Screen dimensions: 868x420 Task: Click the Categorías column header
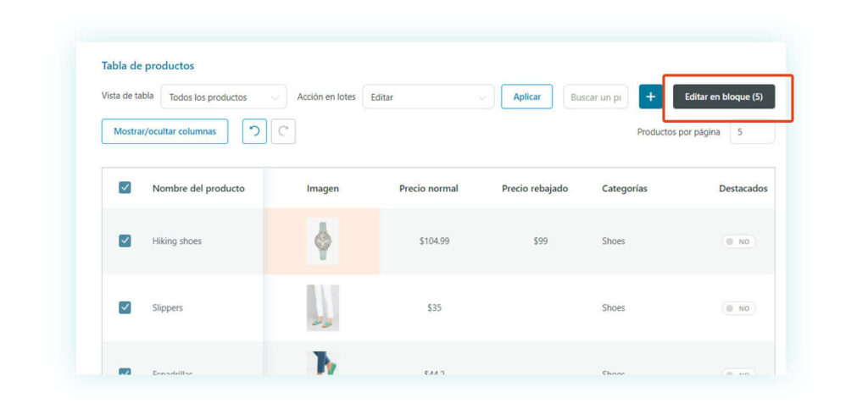[625, 189]
